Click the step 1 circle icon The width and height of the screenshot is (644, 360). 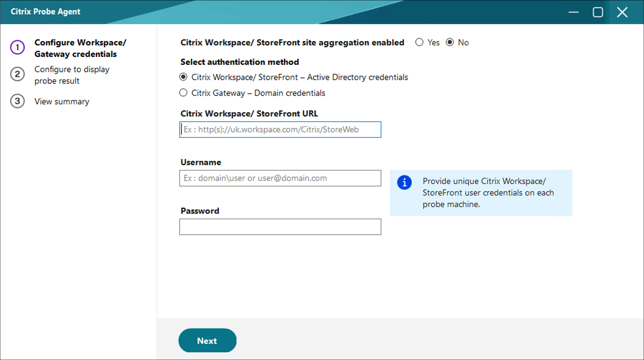click(x=17, y=47)
